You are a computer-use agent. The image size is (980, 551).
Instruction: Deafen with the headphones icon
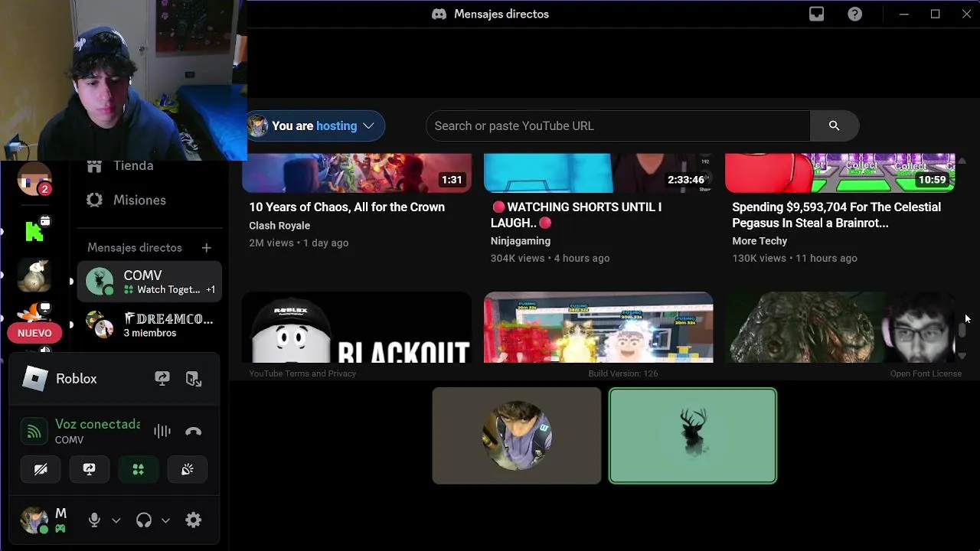click(143, 520)
